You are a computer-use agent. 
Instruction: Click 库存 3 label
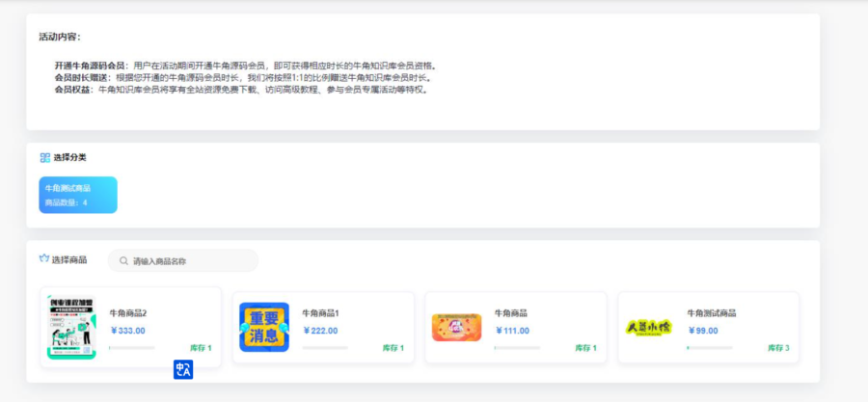[x=778, y=348]
